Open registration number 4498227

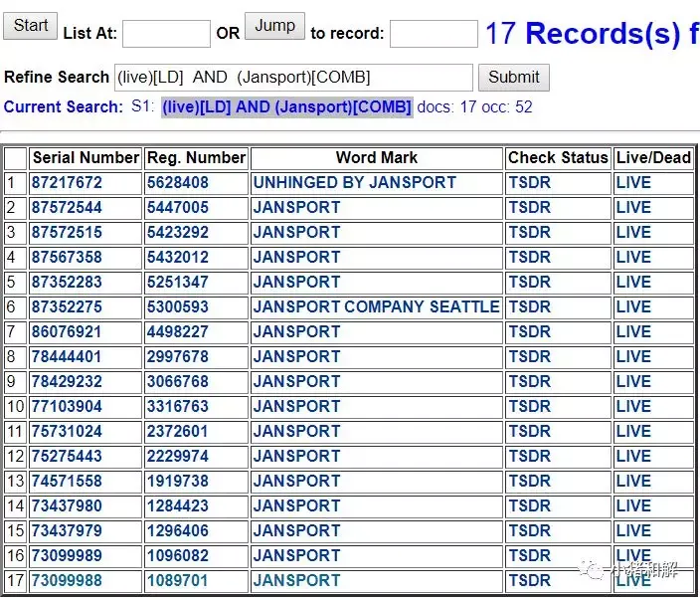(178, 332)
